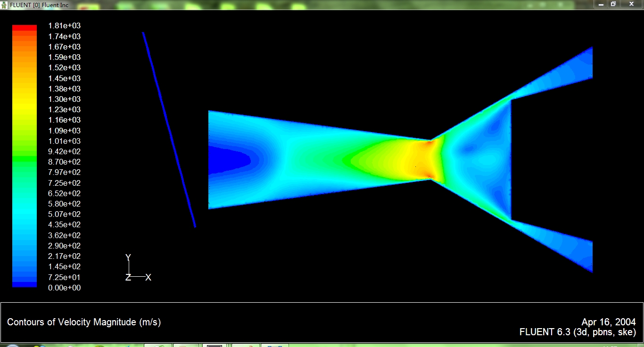This screenshot has height=347, width=644.
Task: Click the dark blue inlet core region
Action: coord(226,160)
